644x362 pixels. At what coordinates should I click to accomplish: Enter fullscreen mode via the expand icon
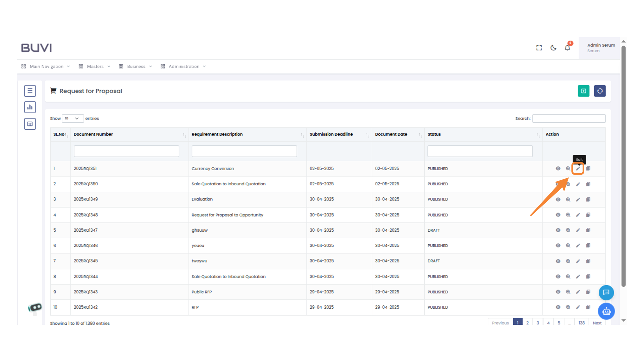539,48
